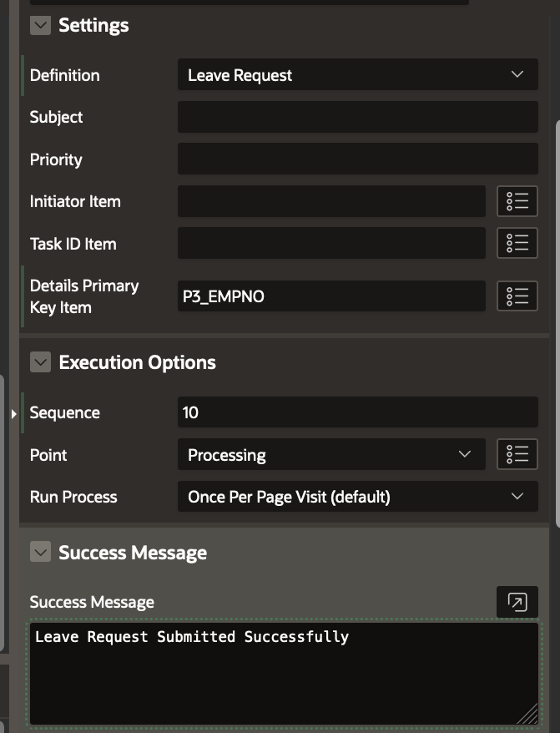
Task: Click the Subject input field
Action: click(357, 117)
